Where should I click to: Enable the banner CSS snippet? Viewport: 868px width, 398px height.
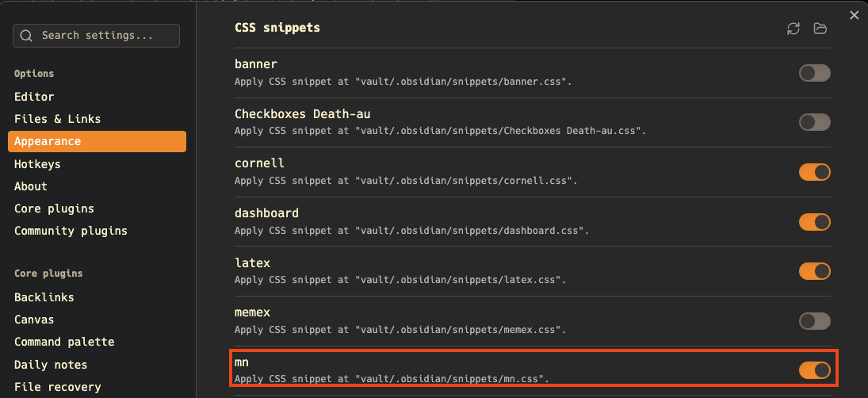pos(814,73)
